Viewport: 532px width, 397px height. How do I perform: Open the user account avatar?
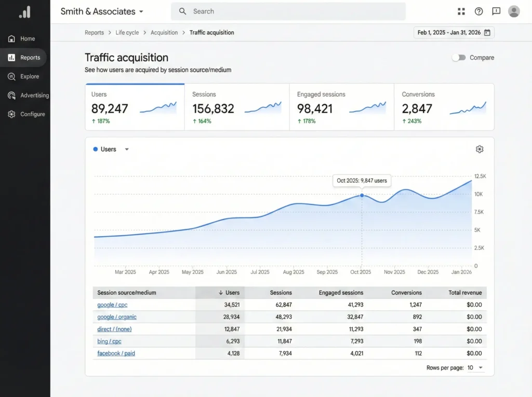(x=514, y=11)
